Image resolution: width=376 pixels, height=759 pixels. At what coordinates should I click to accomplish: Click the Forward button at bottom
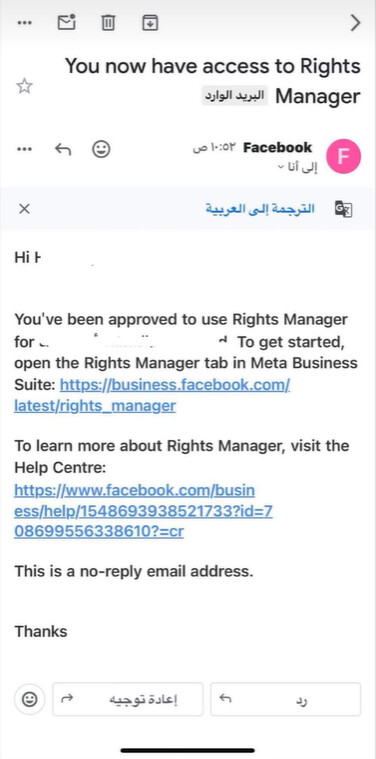pyautogui.click(x=128, y=699)
